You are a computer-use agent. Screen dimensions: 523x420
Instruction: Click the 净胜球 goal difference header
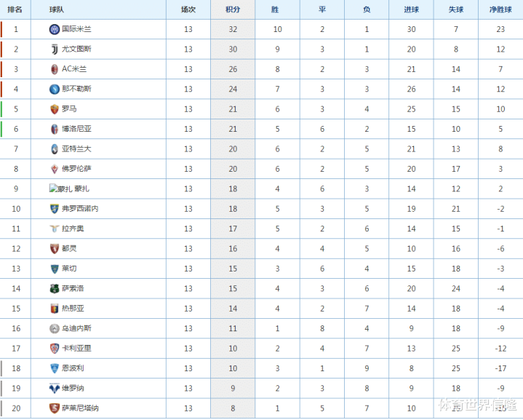pos(500,9)
